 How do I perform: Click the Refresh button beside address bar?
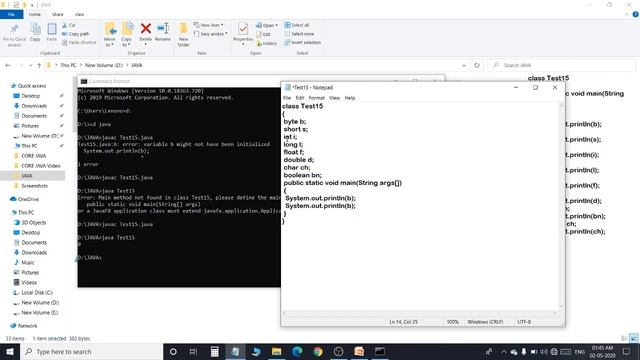(x=477, y=65)
